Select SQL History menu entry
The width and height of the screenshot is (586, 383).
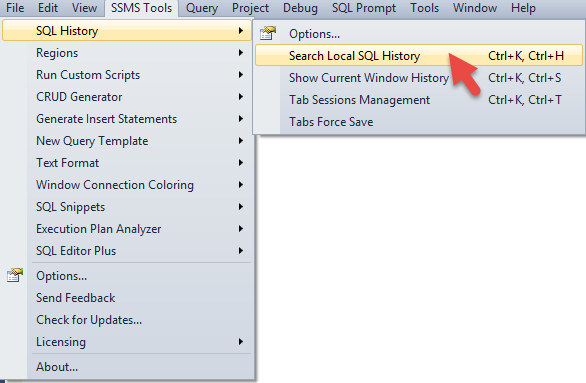(x=127, y=31)
